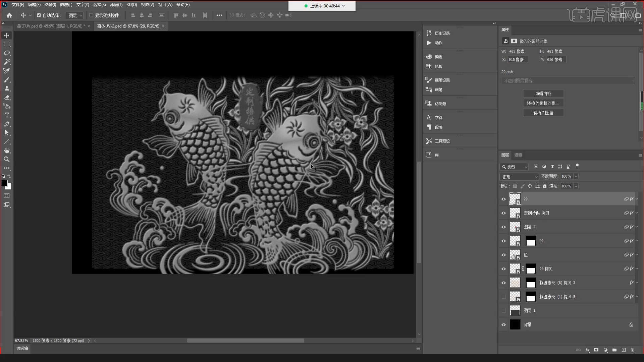644x362 pixels.
Task: Select the Path Selection arrow tool
Action: click(6, 133)
